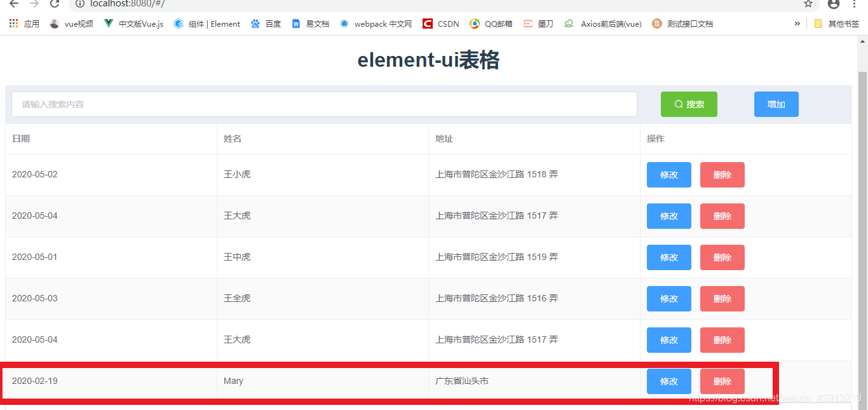
Task: Click the blue 增加 button
Action: point(776,104)
